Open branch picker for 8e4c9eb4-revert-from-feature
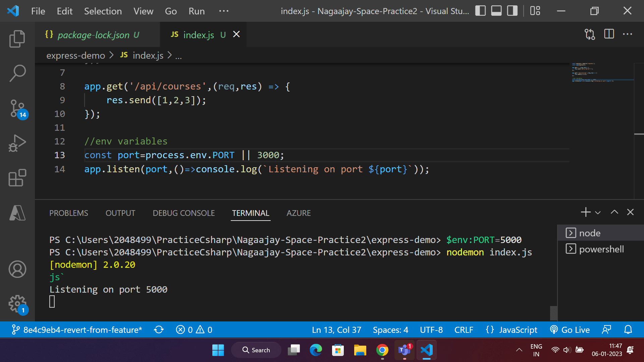The width and height of the screenshot is (644, 362). click(77, 329)
